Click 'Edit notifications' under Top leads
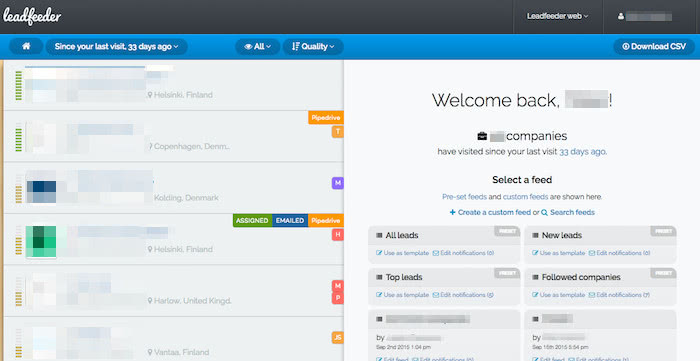The image size is (700, 361). click(463, 295)
